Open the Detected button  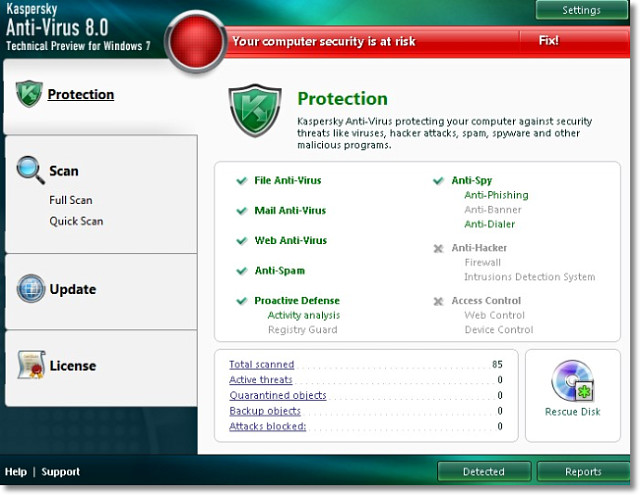click(484, 471)
